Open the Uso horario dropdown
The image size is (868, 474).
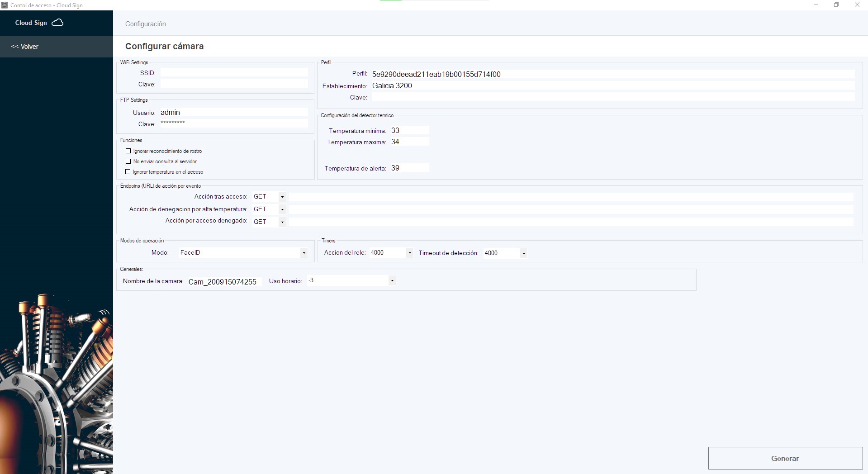pos(392,281)
